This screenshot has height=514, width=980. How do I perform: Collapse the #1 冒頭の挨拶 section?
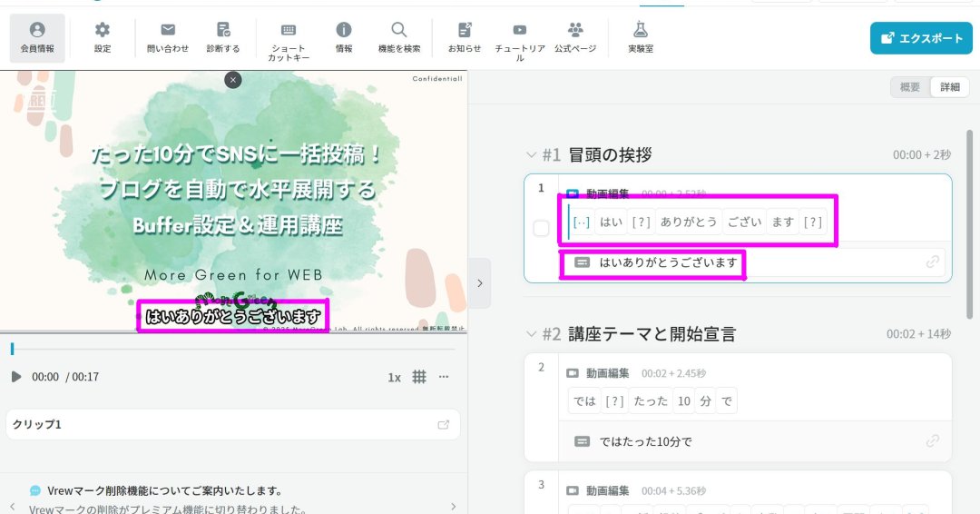pyautogui.click(x=532, y=155)
